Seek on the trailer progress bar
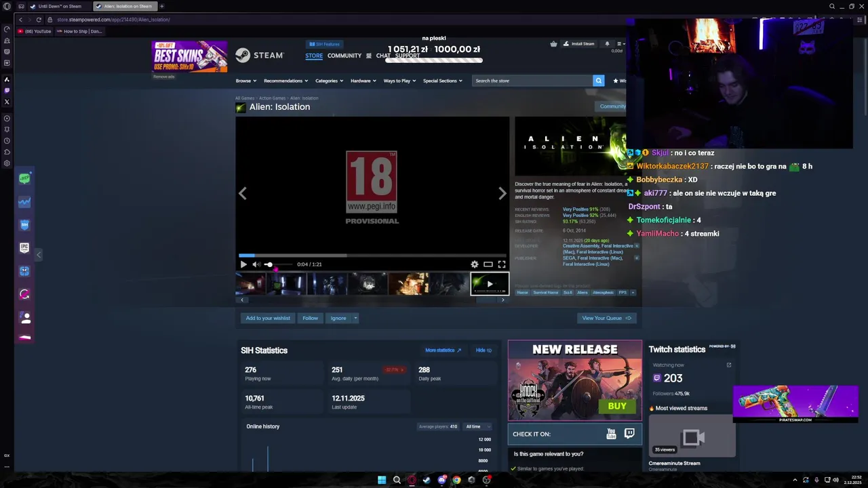Image resolution: width=868 pixels, height=488 pixels. click(x=372, y=256)
